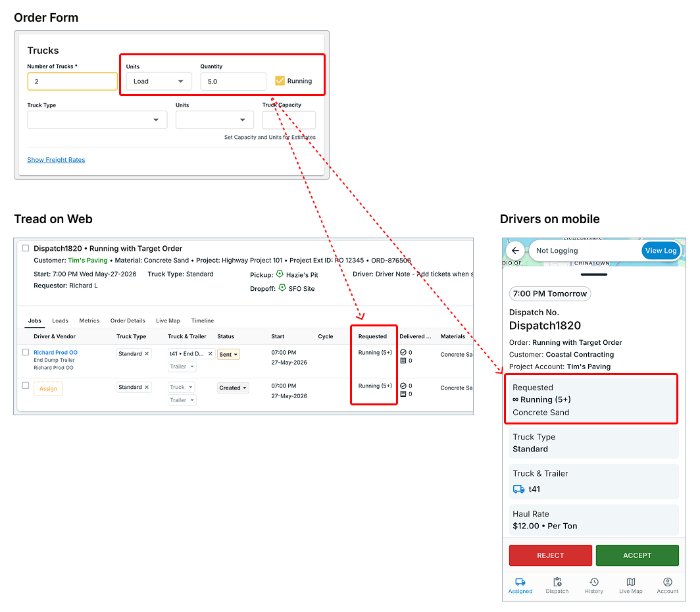The height and width of the screenshot is (612, 700).
Task: Open the Live Map icon in mobile nav
Action: [x=630, y=582]
